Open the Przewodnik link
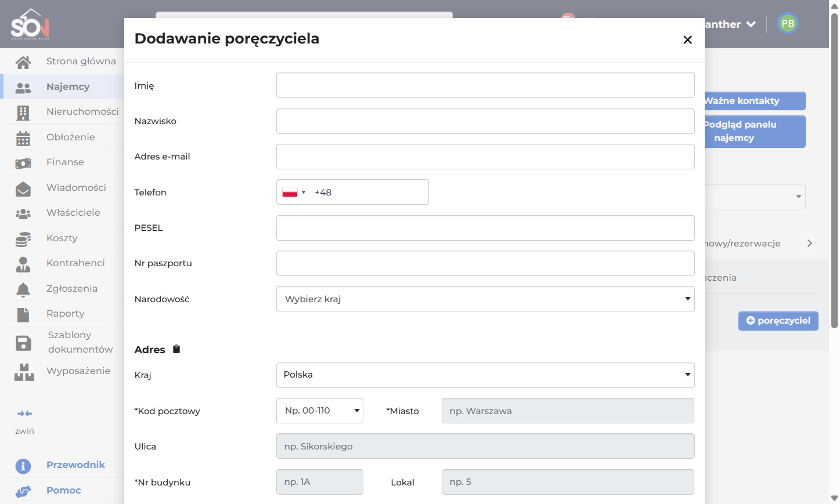840x504 pixels. (75, 465)
